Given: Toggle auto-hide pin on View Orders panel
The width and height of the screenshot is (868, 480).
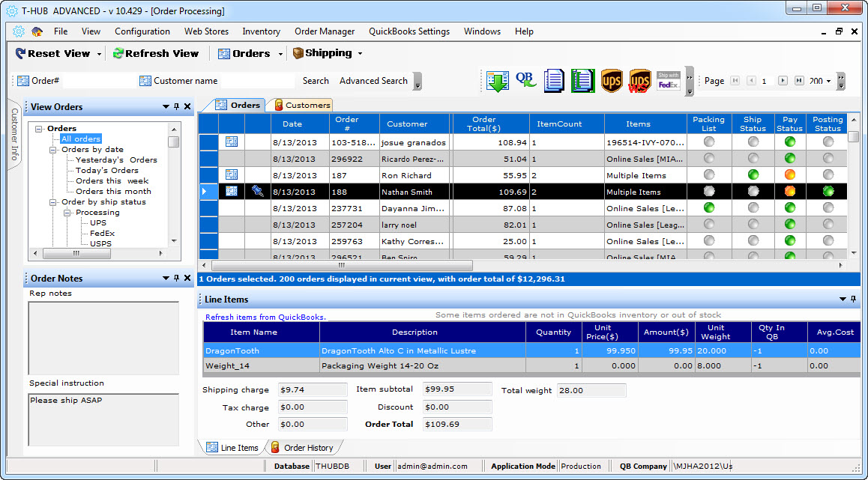Looking at the screenshot, I should pos(176,107).
